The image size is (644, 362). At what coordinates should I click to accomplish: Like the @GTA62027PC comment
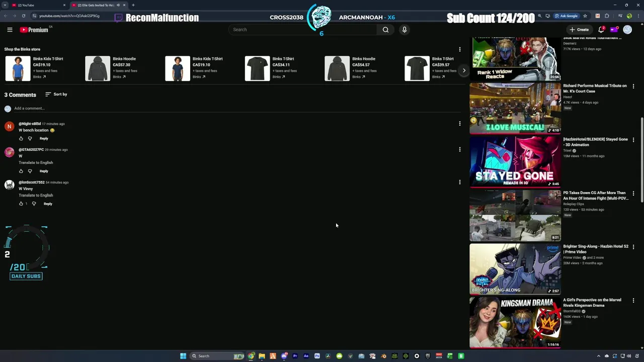click(x=21, y=171)
